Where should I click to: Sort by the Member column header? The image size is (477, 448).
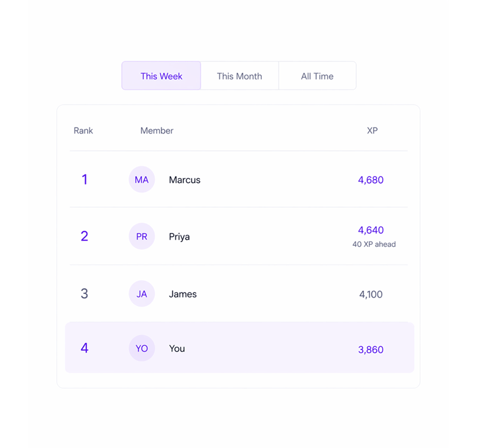[157, 131]
